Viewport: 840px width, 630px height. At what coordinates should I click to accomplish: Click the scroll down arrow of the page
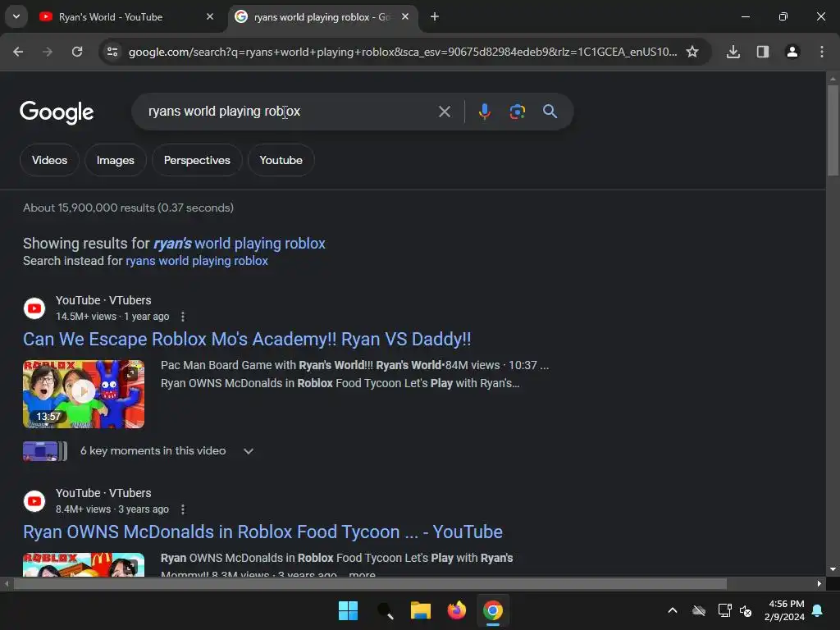coord(833,569)
